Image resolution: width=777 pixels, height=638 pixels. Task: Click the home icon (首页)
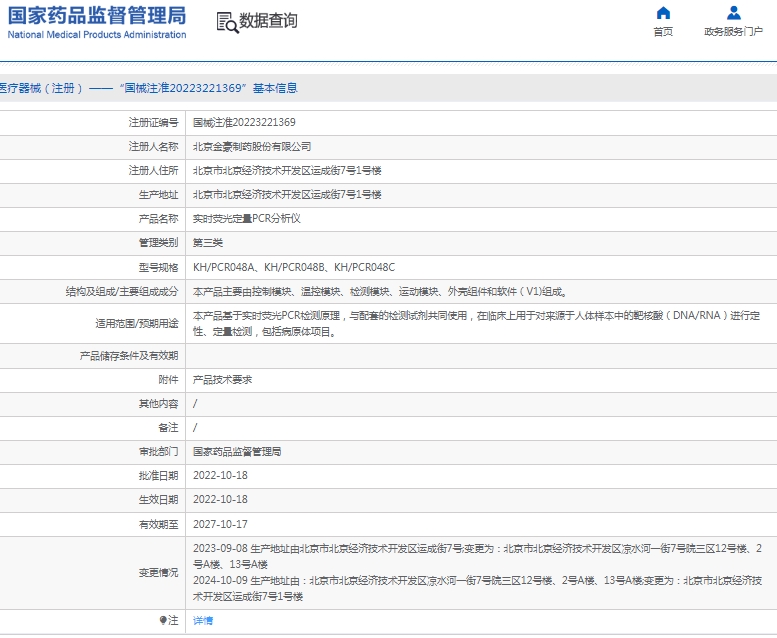point(663,13)
